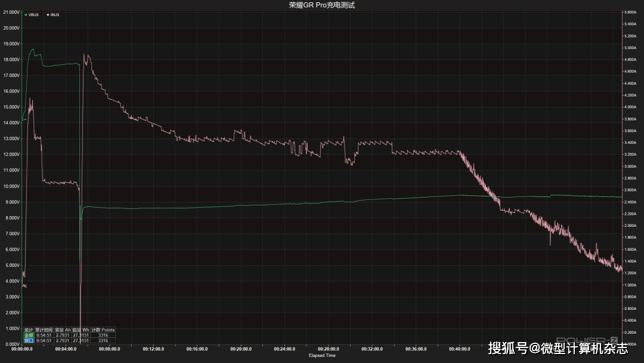This screenshot has width=644, height=363.
Task: Click the 5.000V voltage axis tick
Action: tap(13, 265)
